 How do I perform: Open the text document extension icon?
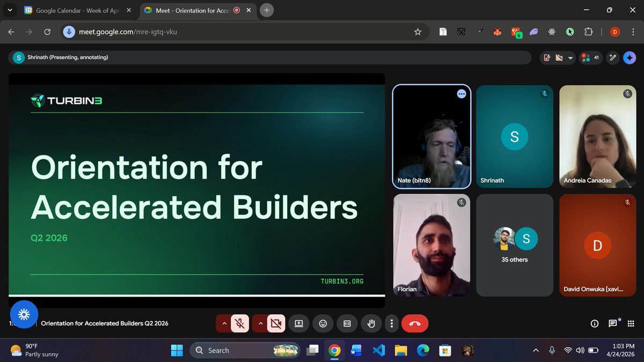(443, 32)
